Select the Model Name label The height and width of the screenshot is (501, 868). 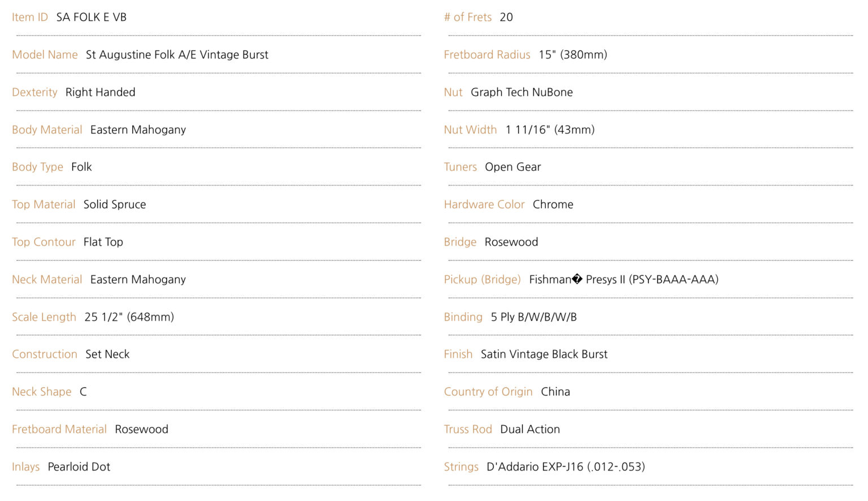45,55
